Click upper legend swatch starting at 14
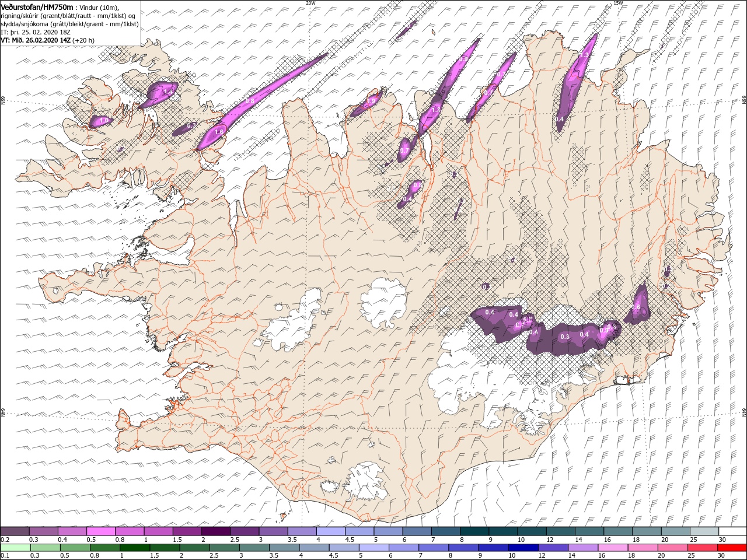This screenshot has width=747, height=560. point(589,531)
